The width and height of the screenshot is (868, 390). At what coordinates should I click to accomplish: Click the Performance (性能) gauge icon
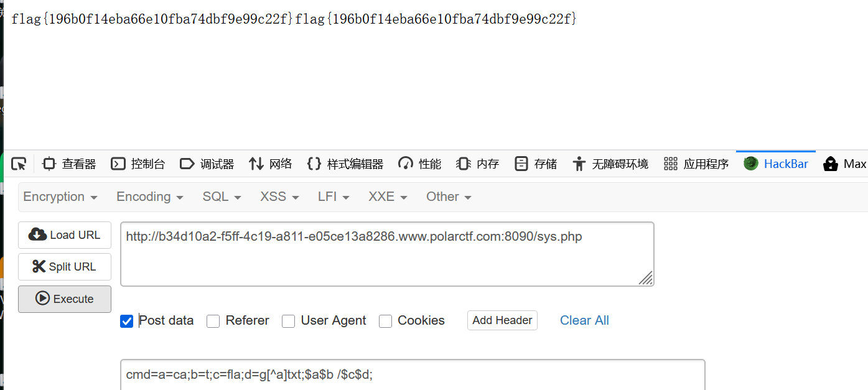coord(406,164)
